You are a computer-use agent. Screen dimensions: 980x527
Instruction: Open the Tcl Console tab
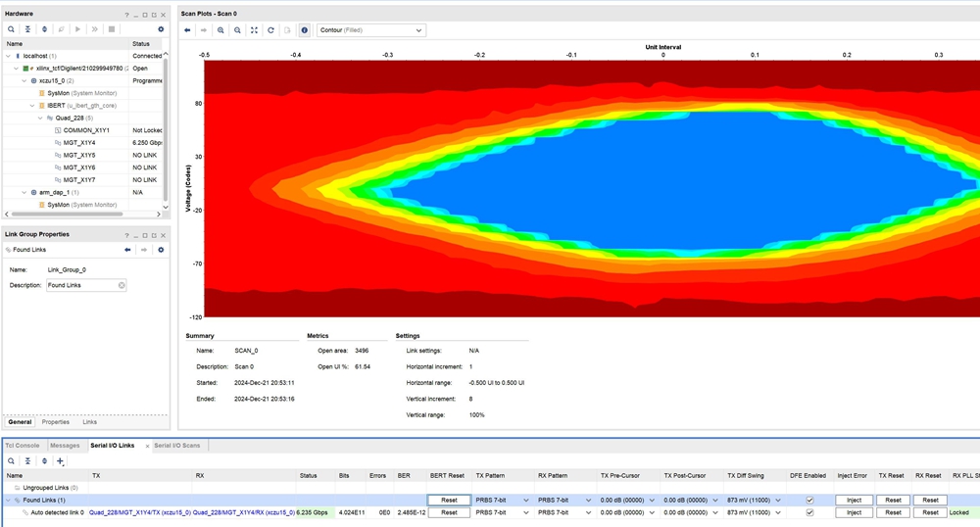[x=23, y=446]
